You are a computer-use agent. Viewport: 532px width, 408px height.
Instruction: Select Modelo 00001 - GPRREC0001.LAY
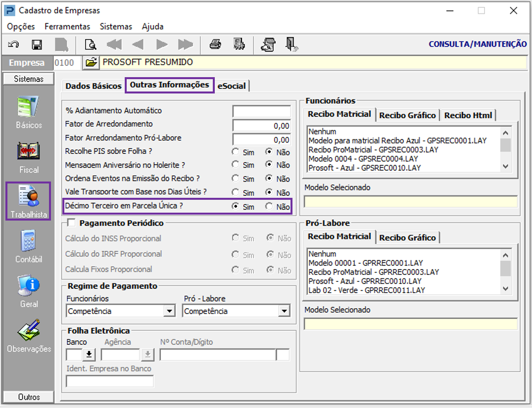(x=366, y=263)
